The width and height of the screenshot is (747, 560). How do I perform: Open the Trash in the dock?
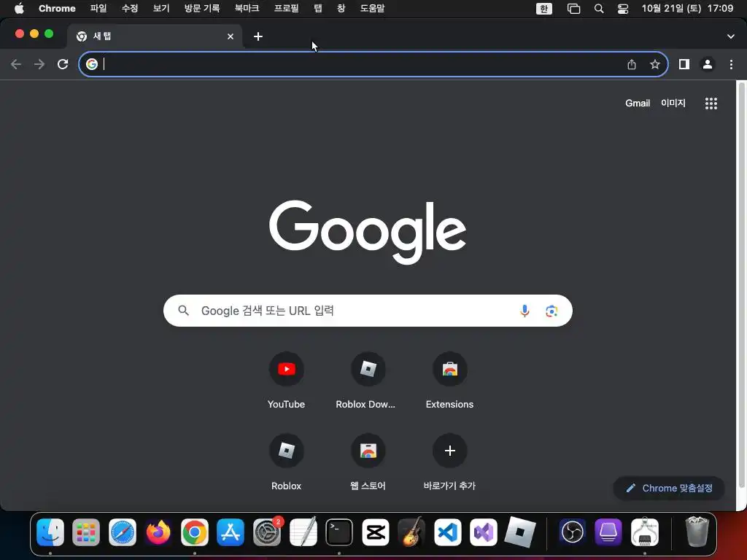point(697,531)
